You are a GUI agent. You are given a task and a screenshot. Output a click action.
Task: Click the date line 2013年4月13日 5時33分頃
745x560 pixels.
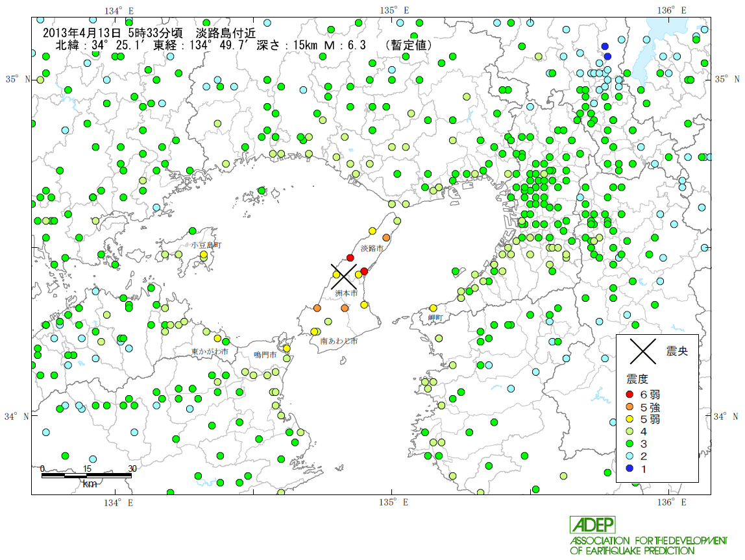click(x=113, y=33)
